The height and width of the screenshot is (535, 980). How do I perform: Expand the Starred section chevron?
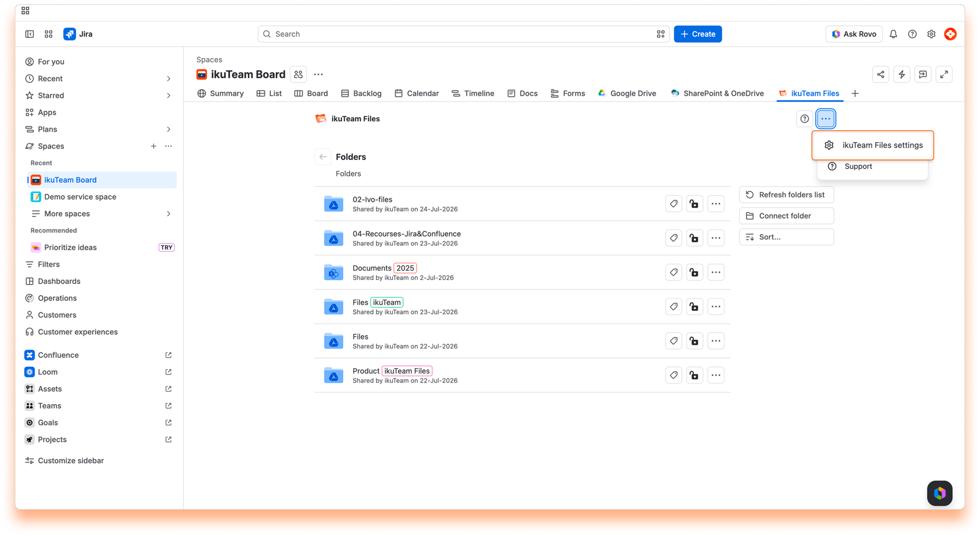(x=168, y=95)
